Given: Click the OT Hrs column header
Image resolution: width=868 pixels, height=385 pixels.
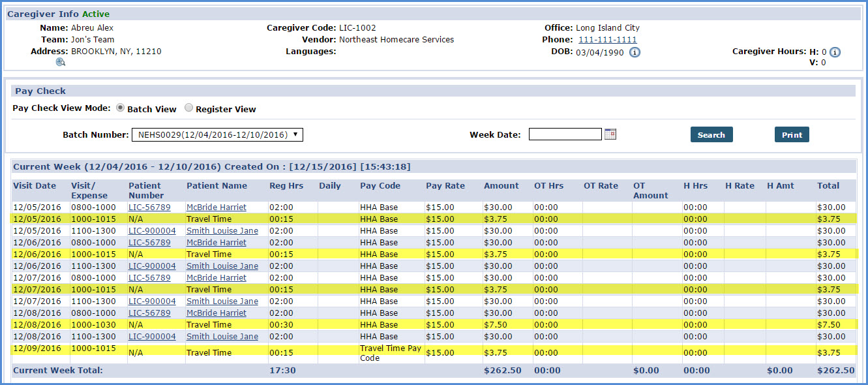Looking at the screenshot, I should (x=549, y=186).
